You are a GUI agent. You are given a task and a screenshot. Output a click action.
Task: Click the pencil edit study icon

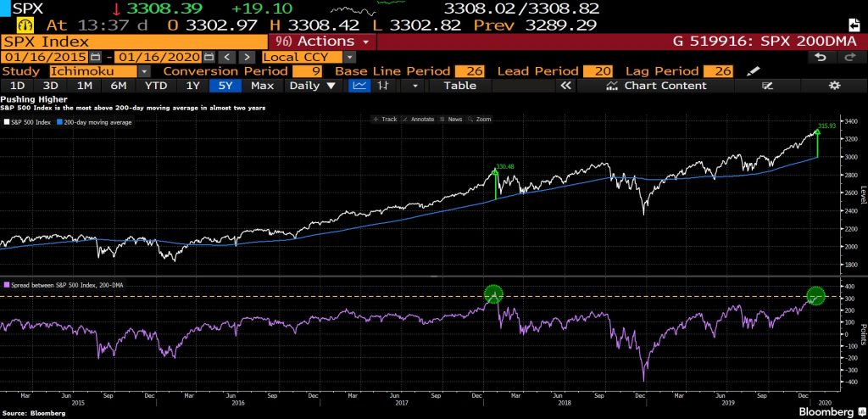pos(753,71)
